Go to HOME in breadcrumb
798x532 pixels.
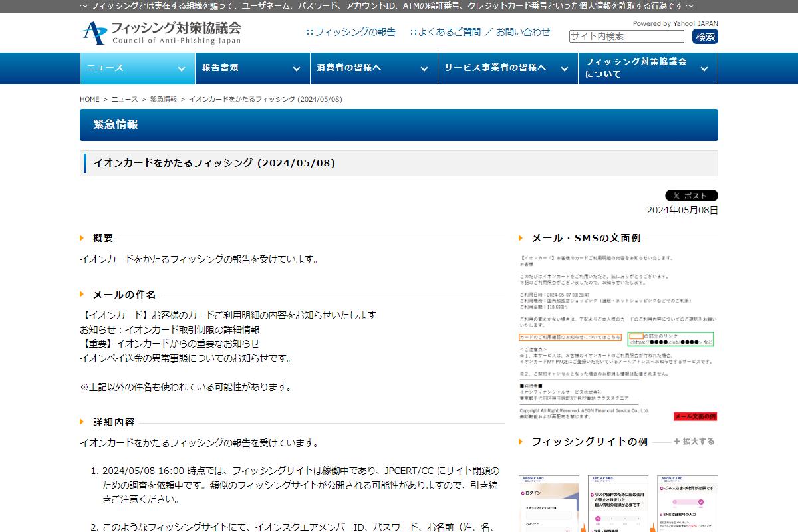(x=90, y=99)
